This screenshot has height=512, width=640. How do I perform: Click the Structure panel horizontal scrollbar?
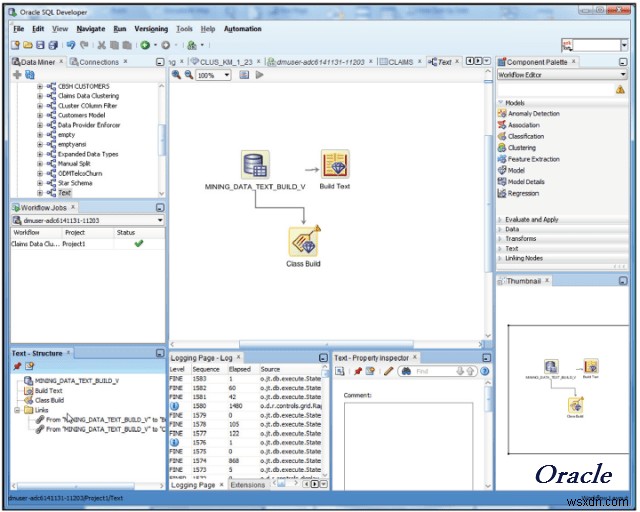(x=76, y=486)
